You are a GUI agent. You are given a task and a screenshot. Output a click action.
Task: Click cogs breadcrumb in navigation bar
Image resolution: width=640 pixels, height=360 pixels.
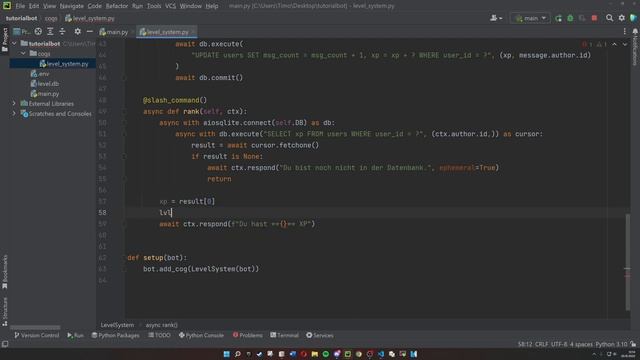(51, 18)
